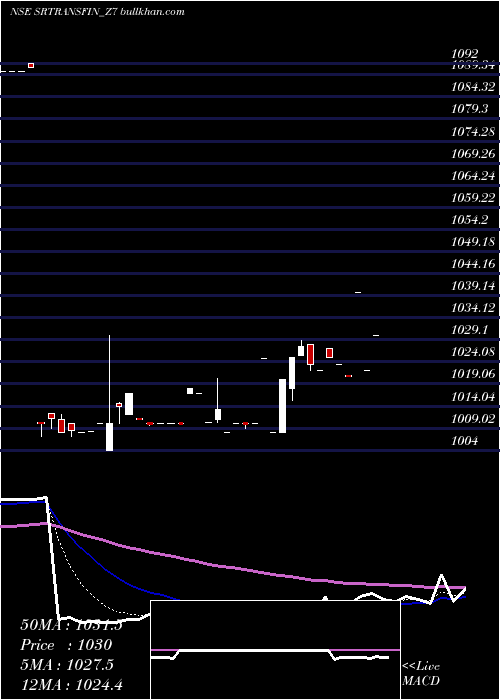Screen dimensions: 500x700
Task: Click the 1074.28 price axis label
Action: point(473,131)
